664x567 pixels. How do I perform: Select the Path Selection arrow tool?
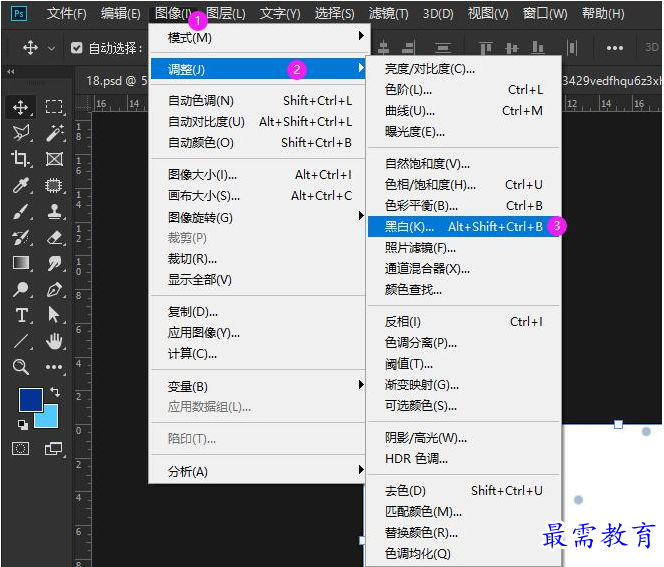pos(54,315)
